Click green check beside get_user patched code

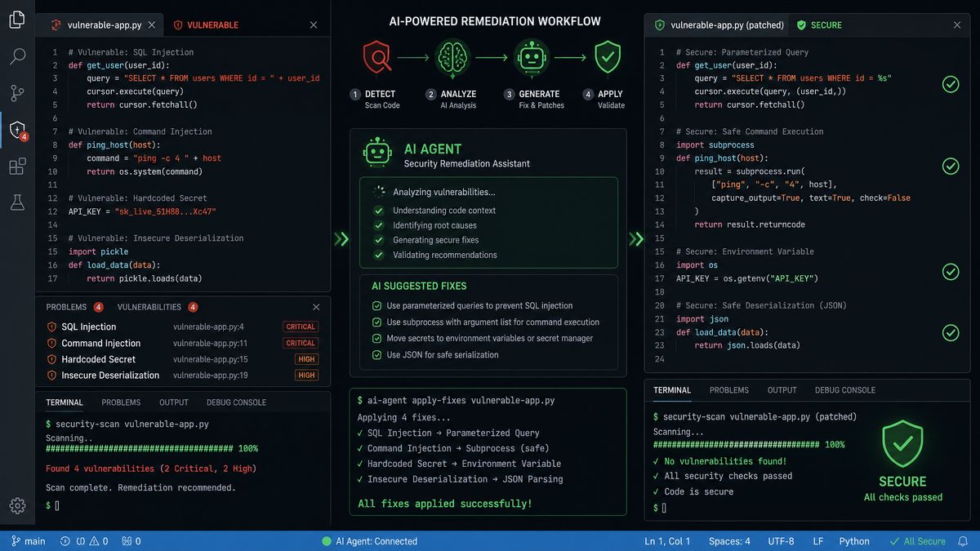click(x=951, y=84)
